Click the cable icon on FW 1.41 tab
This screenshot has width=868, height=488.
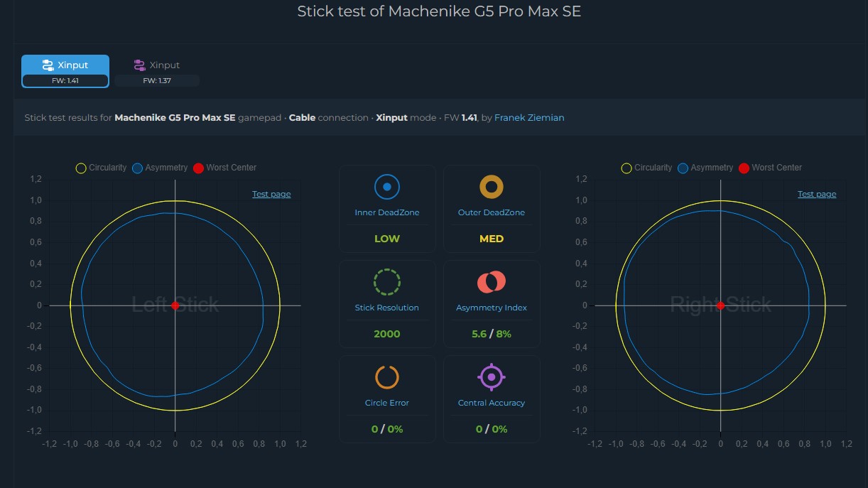click(48, 65)
